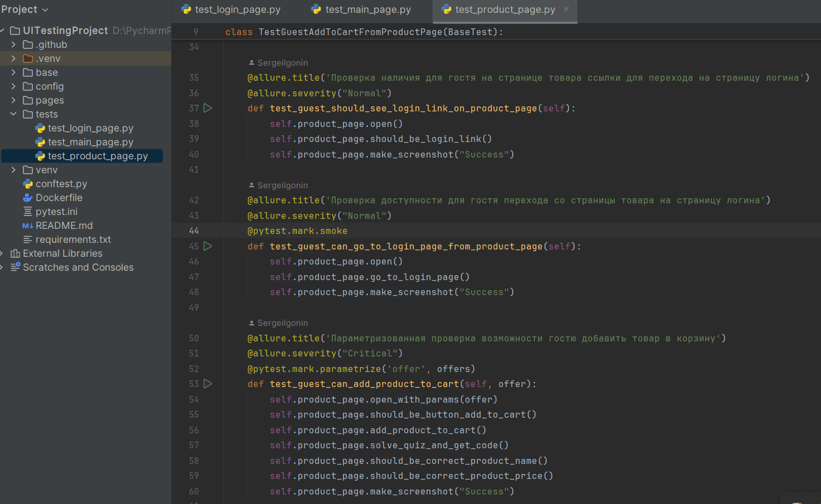Viewport: 821px width, 504px height.
Task: Expand the venv folder arrow
Action: click(13, 170)
